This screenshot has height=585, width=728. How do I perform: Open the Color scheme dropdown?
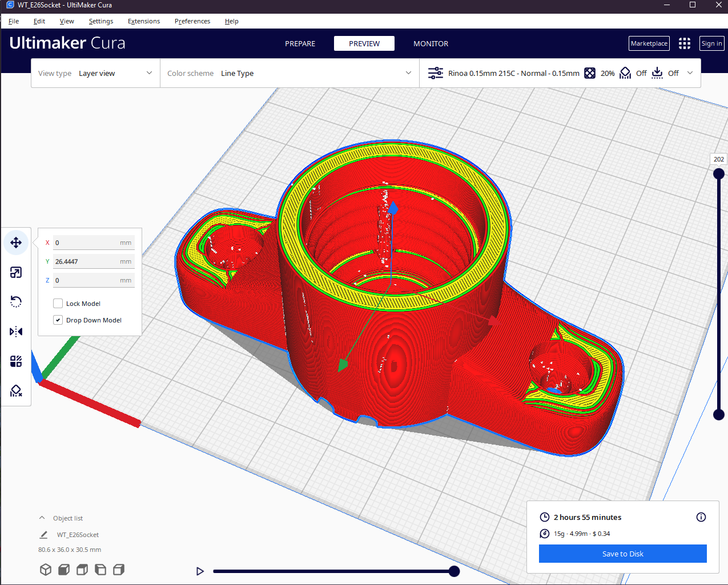pyautogui.click(x=289, y=73)
